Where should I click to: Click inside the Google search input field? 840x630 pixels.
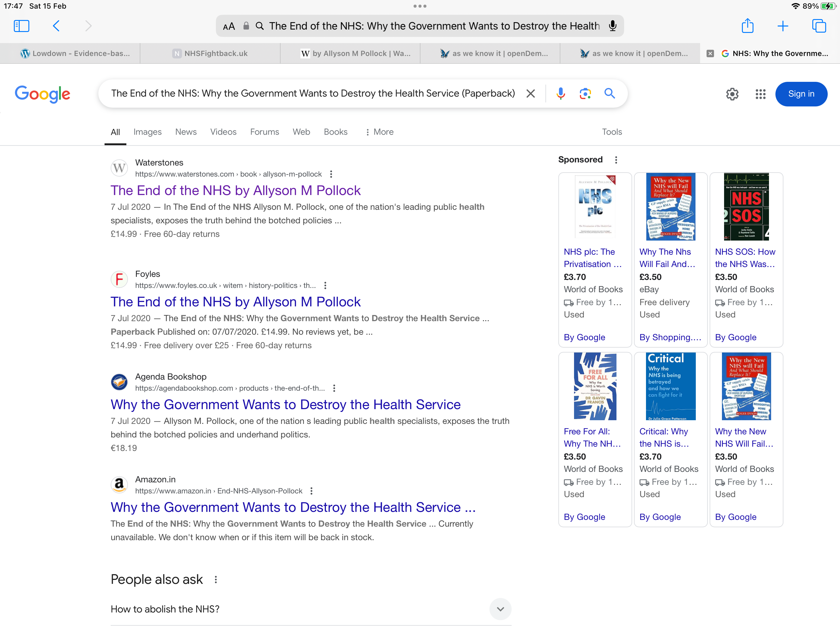[313, 94]
